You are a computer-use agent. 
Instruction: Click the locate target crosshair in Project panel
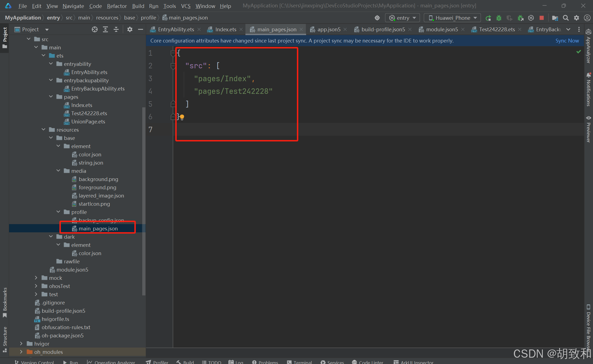pos(95,29)
